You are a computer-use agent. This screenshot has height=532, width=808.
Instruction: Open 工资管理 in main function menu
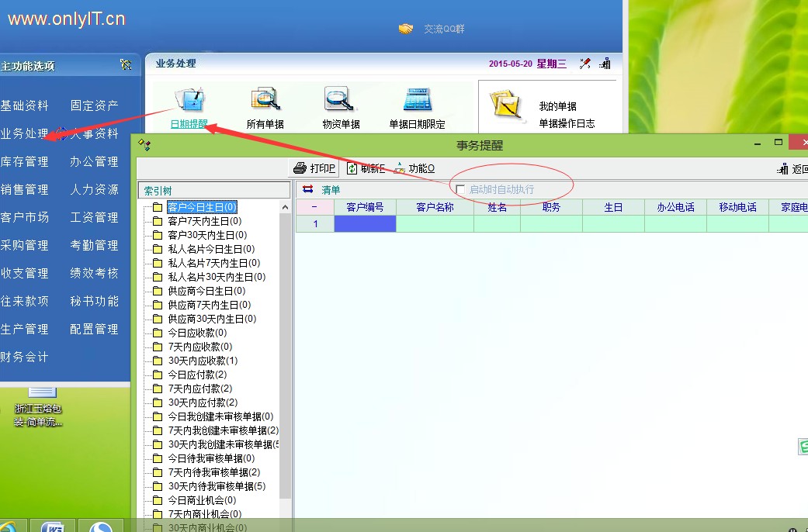click(94, 217)
